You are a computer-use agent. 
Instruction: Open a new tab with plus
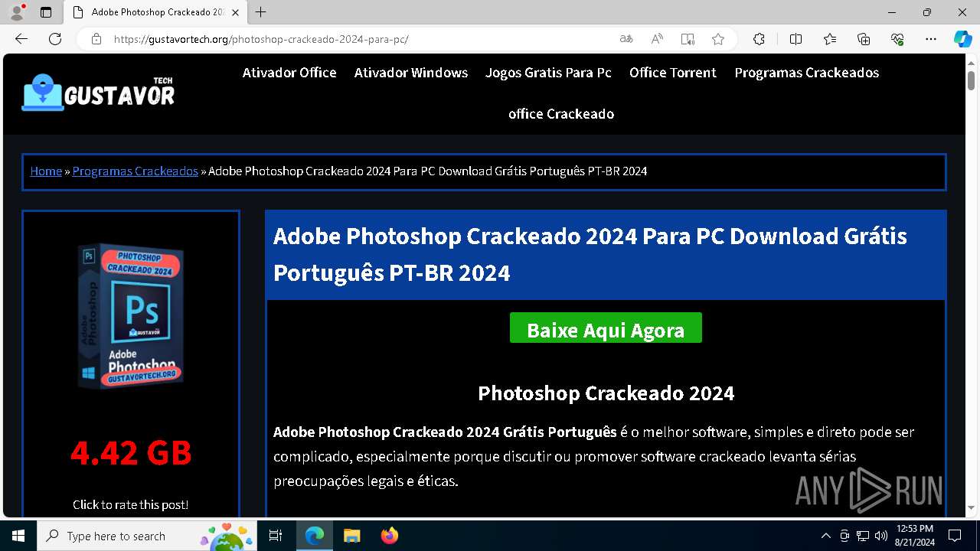coord(261,12)
